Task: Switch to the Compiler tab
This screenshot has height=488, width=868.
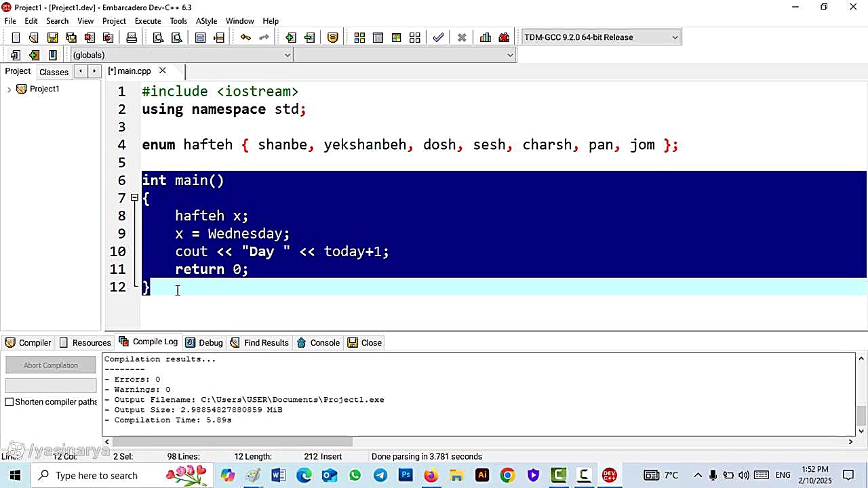Action: click(x=28, y=343)
